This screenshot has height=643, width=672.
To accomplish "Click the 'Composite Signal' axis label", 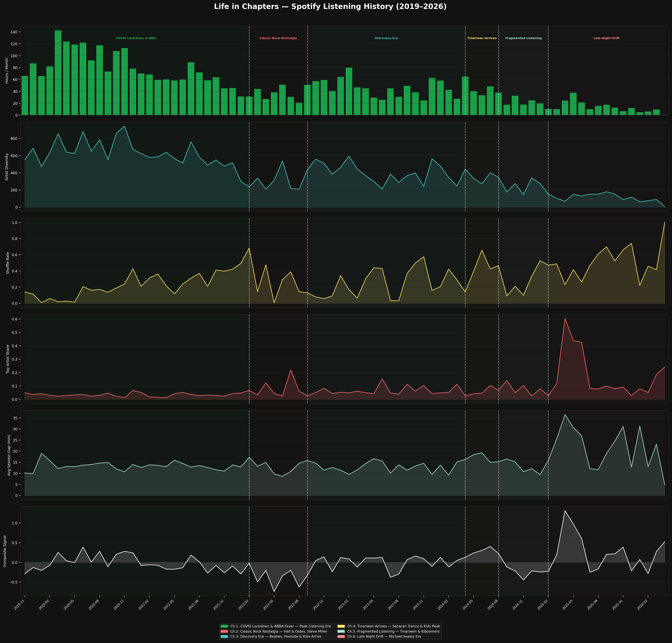I will tap(5, 551).
